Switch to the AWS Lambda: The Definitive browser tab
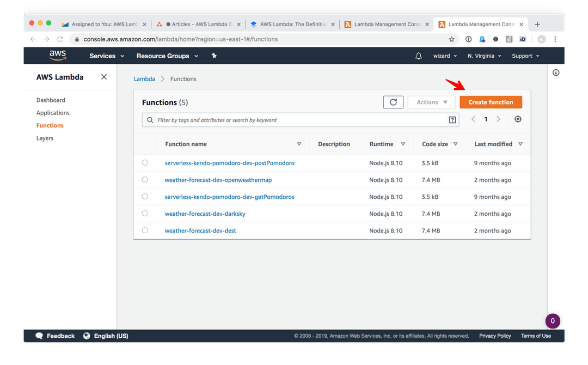 tap(292, 24)
